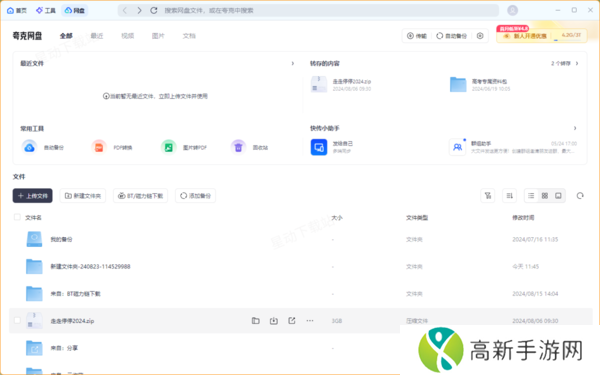Download the zip file via download icon
600x375 pixels.
[x=274, y=321]
